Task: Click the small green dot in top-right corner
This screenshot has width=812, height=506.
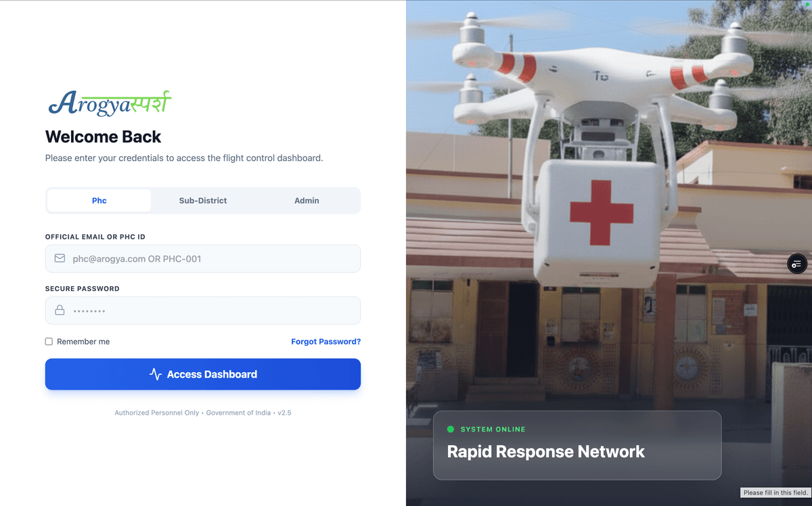Action: pyautogui.click(x=808, y=3)
